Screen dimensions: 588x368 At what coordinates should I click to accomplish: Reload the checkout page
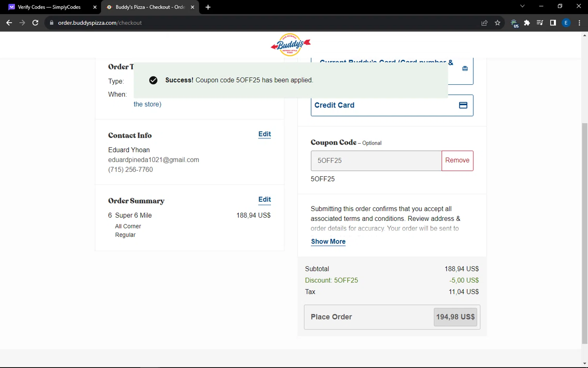click(x=35, y=23)
